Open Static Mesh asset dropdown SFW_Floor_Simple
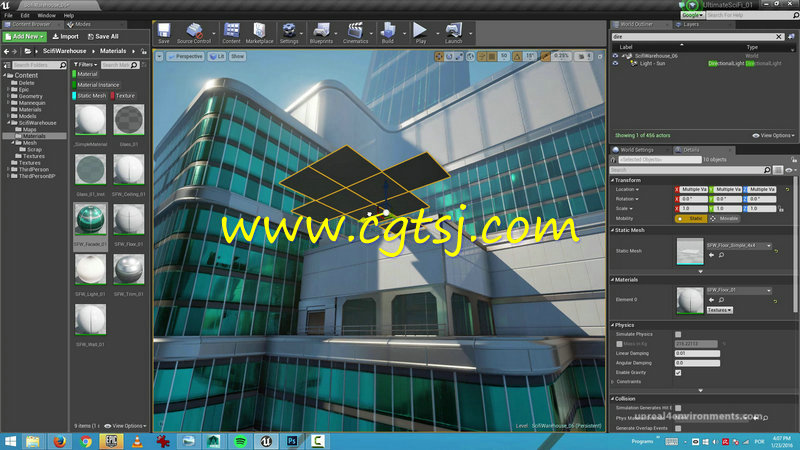800x450 pixels. tap(739, 245)
